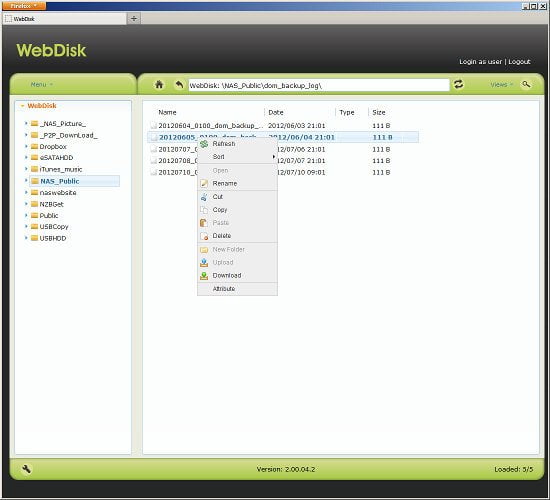550x500 pixels.
Task: Go back with the curved arrow icon
Action: point(179,85)
